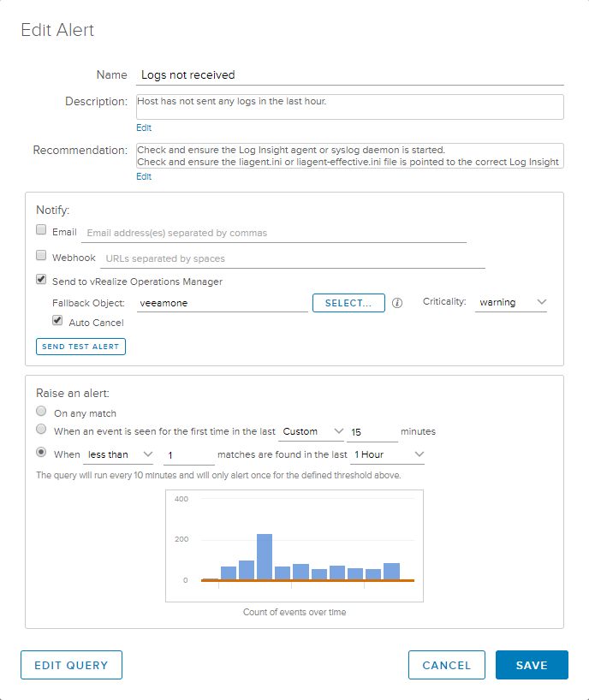589x700 pixels.
Task: Open the Criticality warning dropdown
Action: [x=512, y=302]
